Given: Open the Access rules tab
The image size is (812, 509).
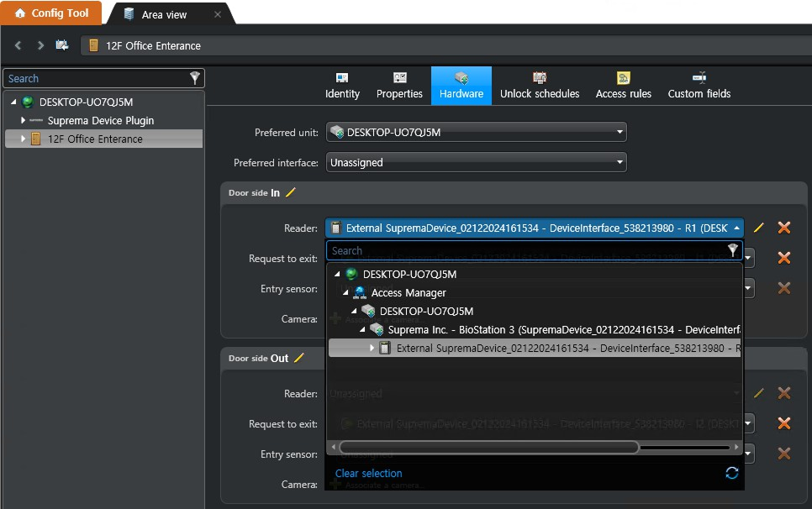Looking at the screenshot, I should (623, 86).
